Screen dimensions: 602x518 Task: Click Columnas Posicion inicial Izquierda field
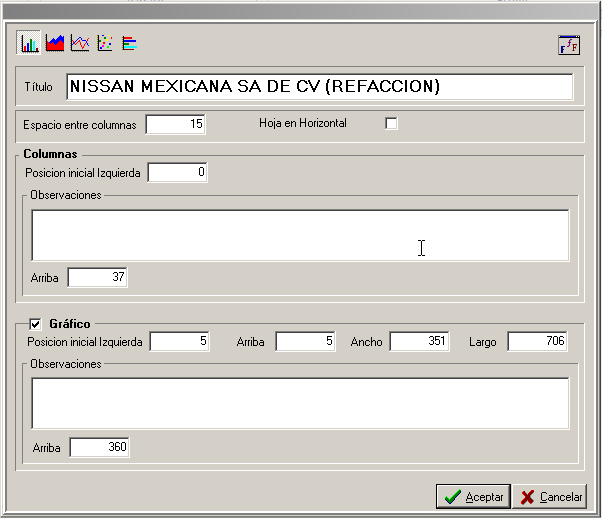click(177, 172)
